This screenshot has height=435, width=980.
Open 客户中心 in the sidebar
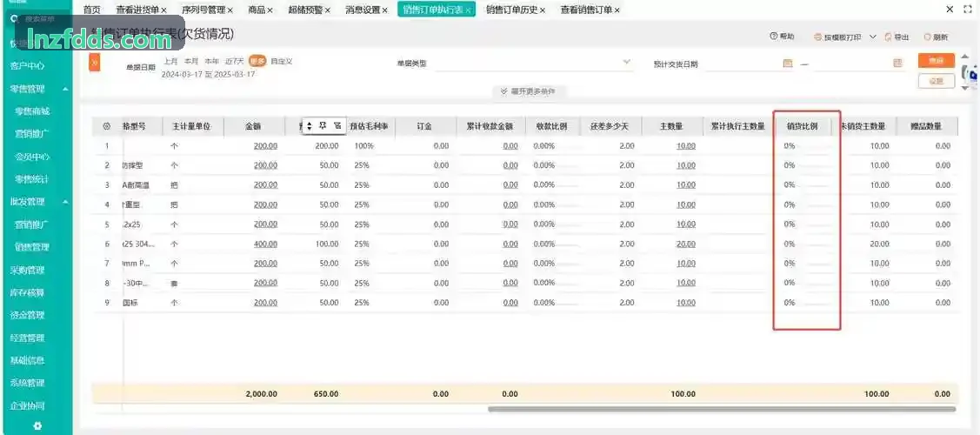tap(28, 65)
